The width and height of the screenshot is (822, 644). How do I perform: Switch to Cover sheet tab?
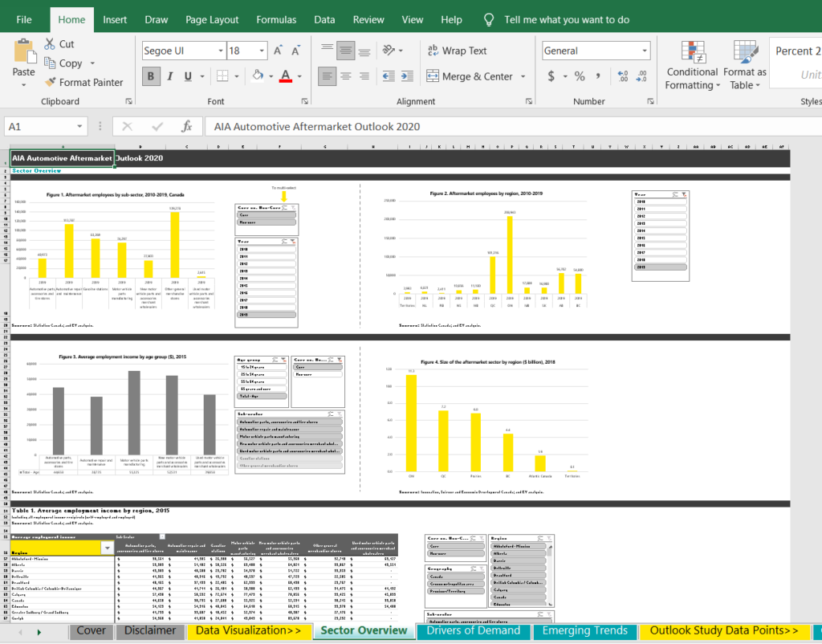(x=91, y=630)
